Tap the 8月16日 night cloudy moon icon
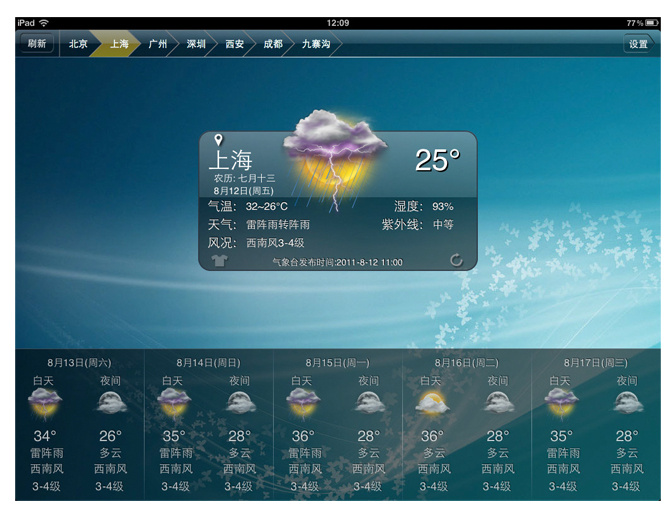 pos(499,403)
